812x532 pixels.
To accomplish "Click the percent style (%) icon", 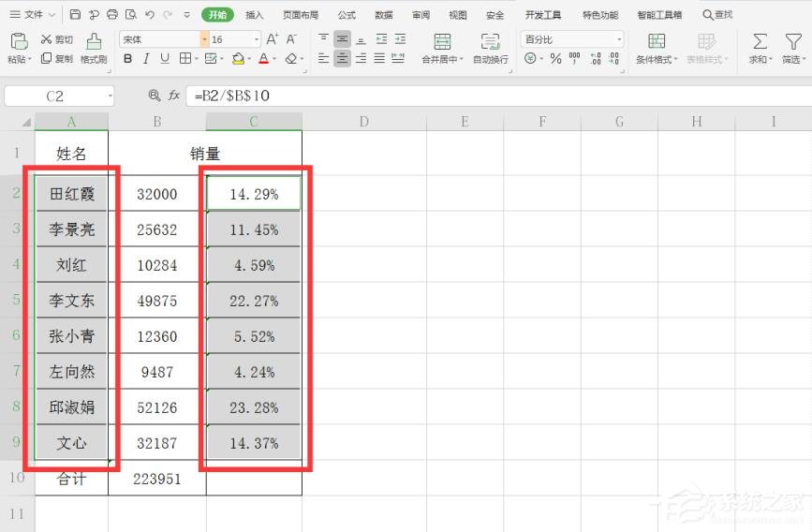I will tap(555, 58).
